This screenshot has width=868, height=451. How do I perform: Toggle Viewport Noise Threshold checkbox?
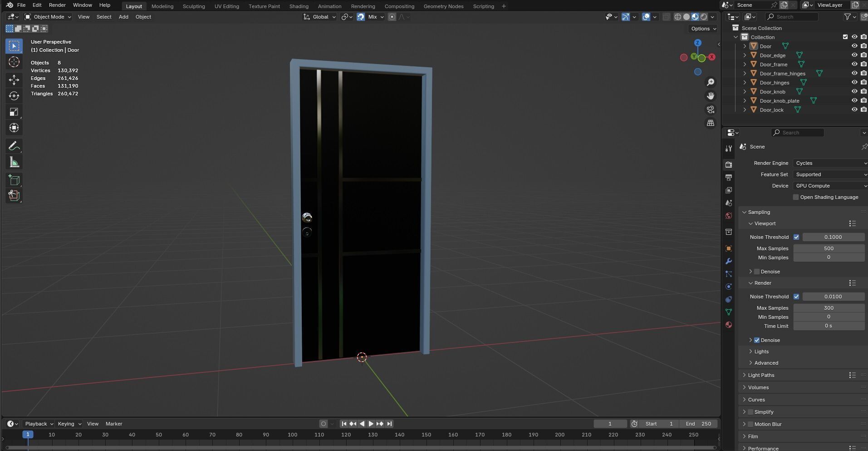pyautogui.click(x=796, y=237)
